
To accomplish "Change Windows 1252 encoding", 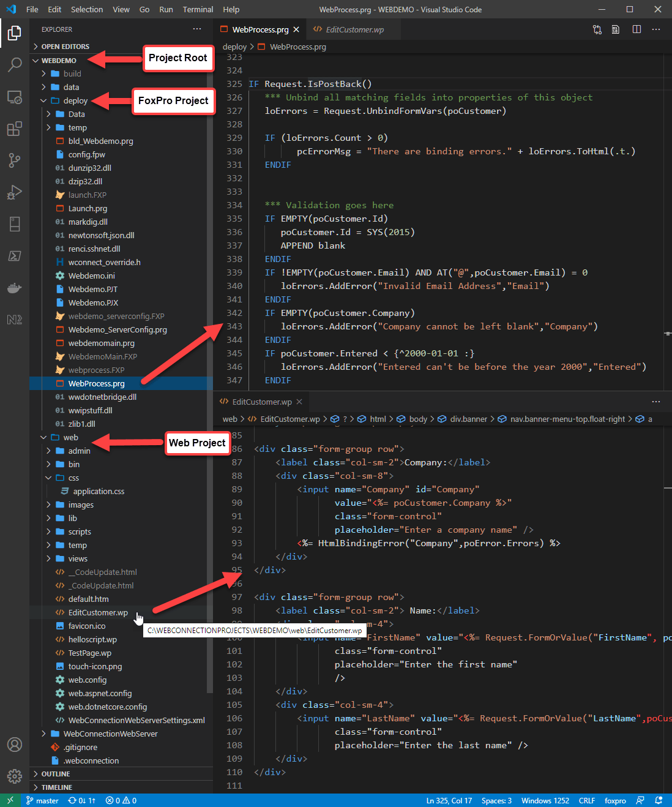I will (x=545, y=800).
